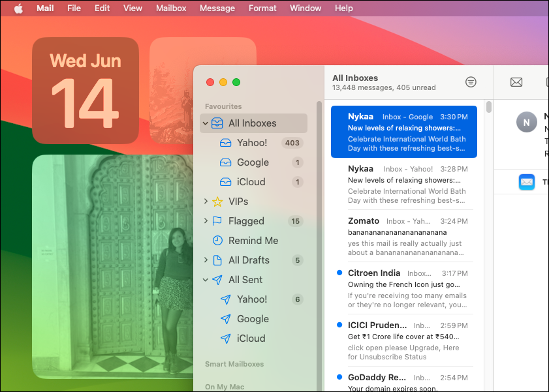The height and width of the screenshot is (392, 549).
Task: Expand the VIPs group
Action: click(206, 201)
